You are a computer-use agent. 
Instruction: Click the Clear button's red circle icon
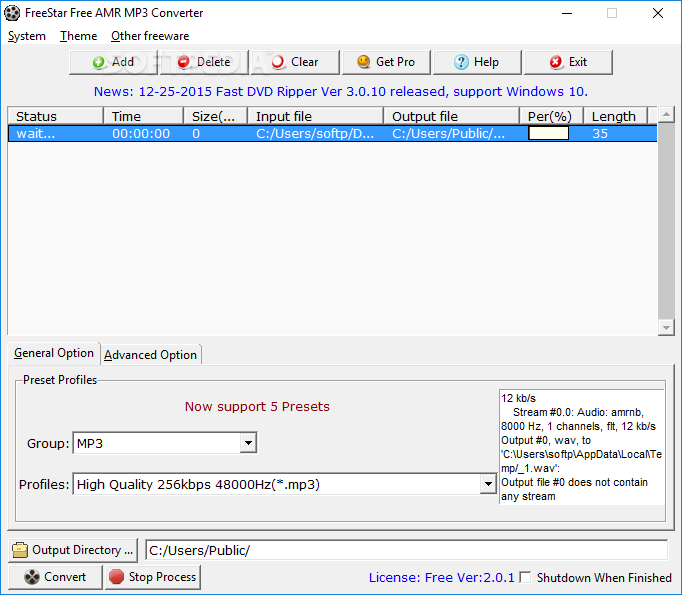[278, 62]
